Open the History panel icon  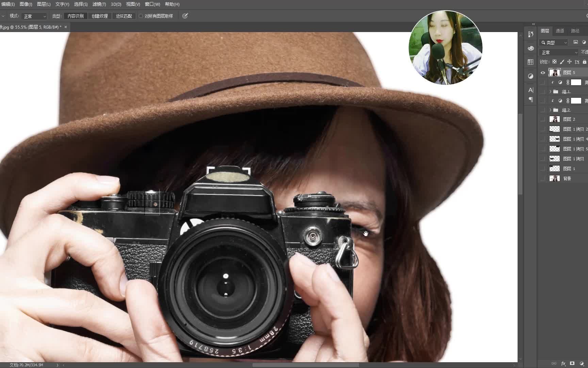pyautogui.click(x=530, y=34)
